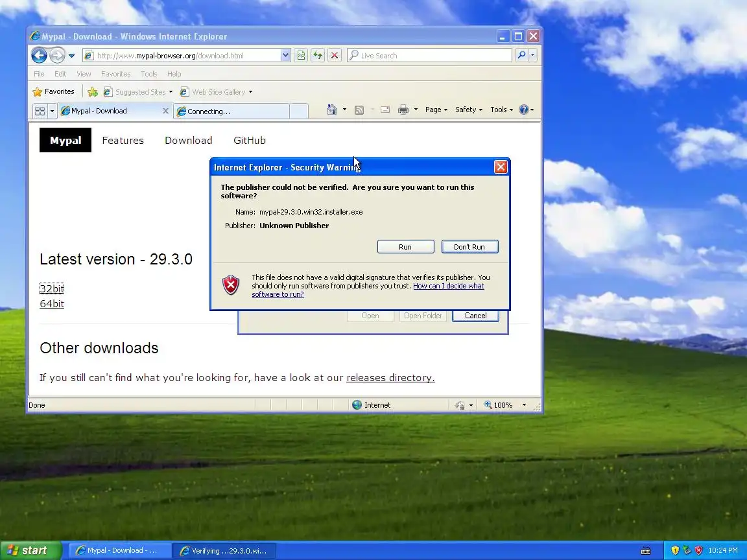
Task: Click the red security alert tray icon
Action: click(x=699, y=550)
